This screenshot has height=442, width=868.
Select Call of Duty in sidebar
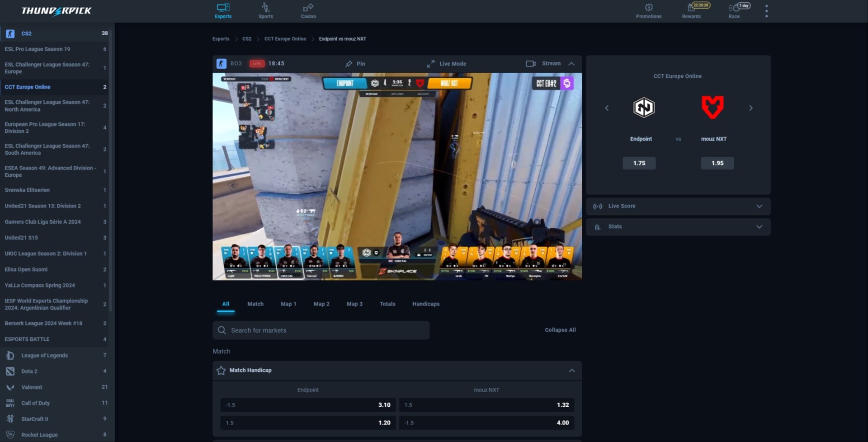point(54,403)
